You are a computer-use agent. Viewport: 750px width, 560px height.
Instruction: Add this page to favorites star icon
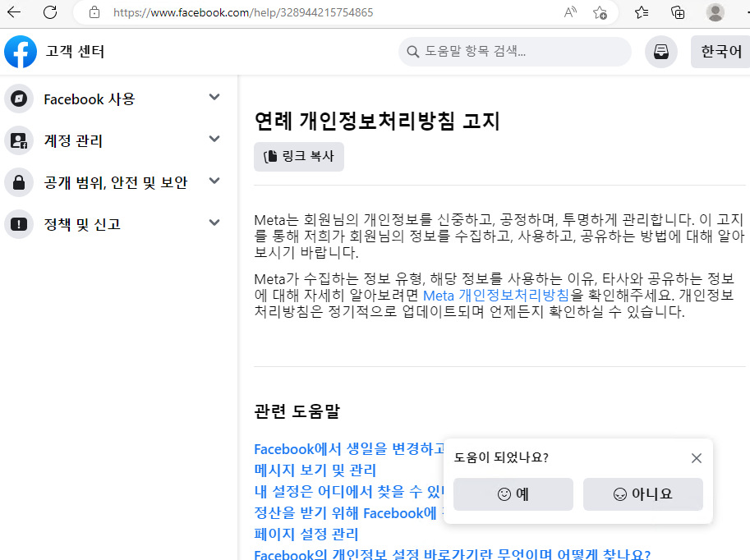pyautogui.click(x=600, y=12)
